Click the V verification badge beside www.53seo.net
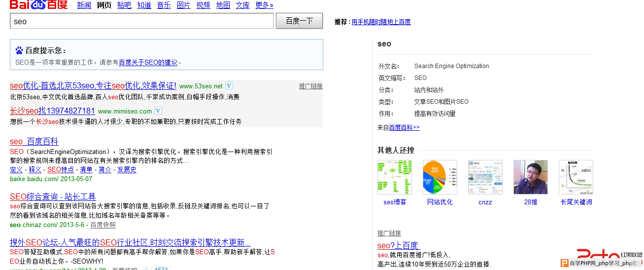The height and width of the screenshot is (270, 644). [229, 85]
